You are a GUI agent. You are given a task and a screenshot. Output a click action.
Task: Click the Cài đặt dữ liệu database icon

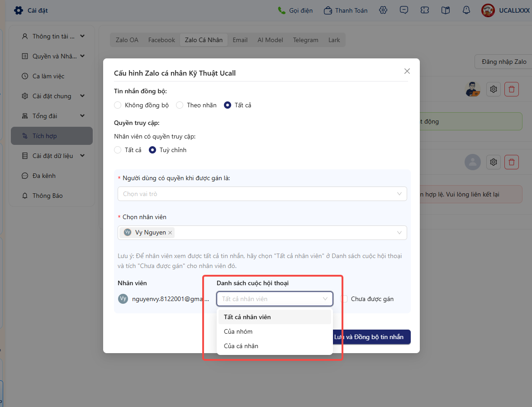point(25,156)
